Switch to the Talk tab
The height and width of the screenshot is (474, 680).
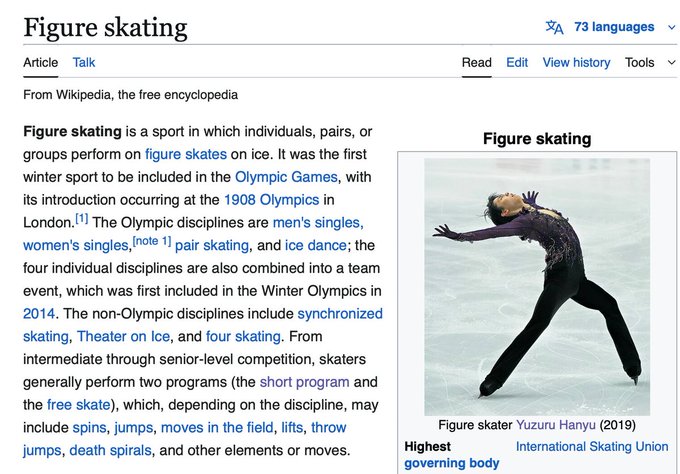click(84, 62)
